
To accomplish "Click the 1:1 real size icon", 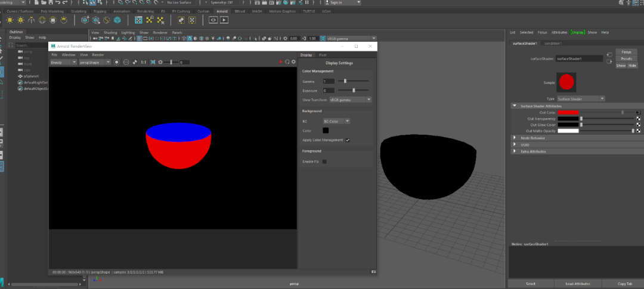I will click(143, 63).
